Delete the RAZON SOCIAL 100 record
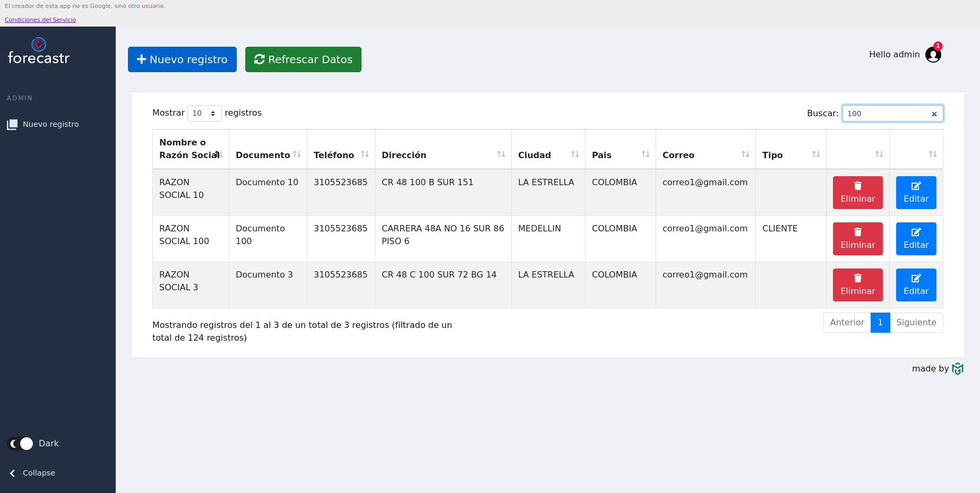 point(857,239)
